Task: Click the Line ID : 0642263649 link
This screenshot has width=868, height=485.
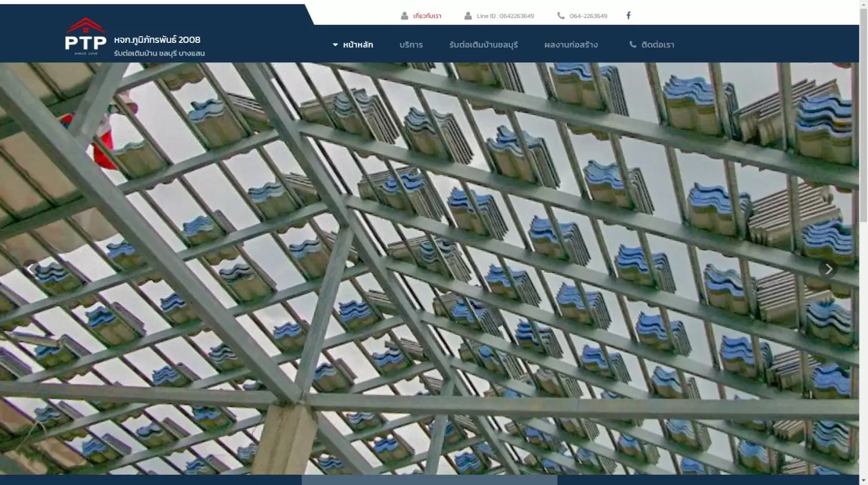Action: [x=505, y=16]
